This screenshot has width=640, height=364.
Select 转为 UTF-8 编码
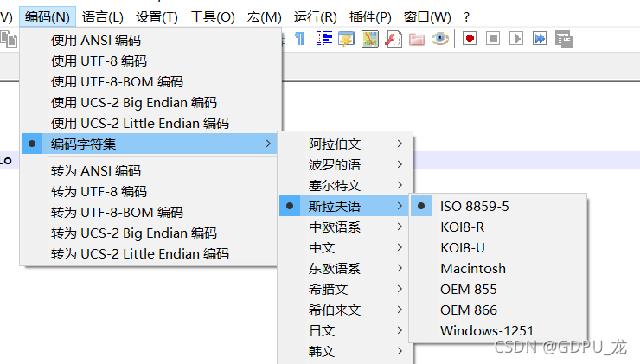[x=150, y=191]
